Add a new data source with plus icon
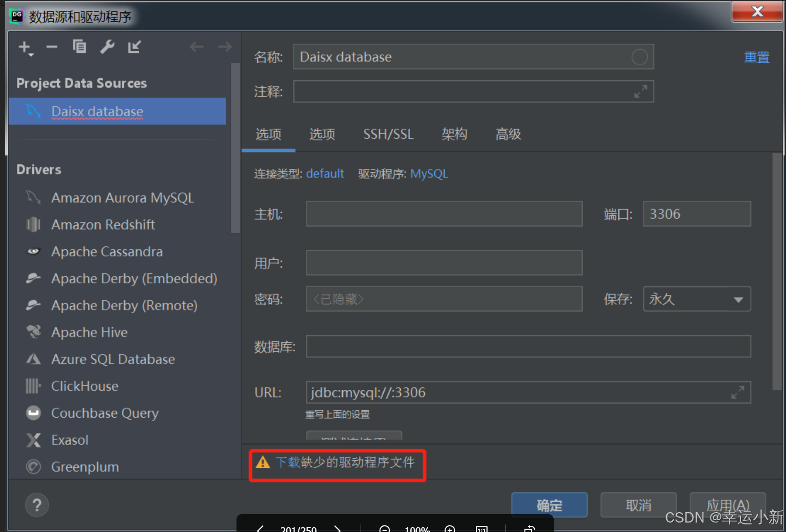The height and width of the screenshot is (532, 786). pyautogui.click(x=25, y=48)
